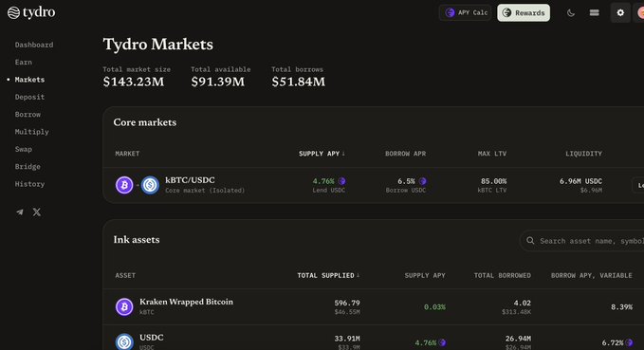Click incentive icon beside USDC 4.76% supply
Image resolution: width=644 pixels, height=350 pixels.
tap(442, 342)
